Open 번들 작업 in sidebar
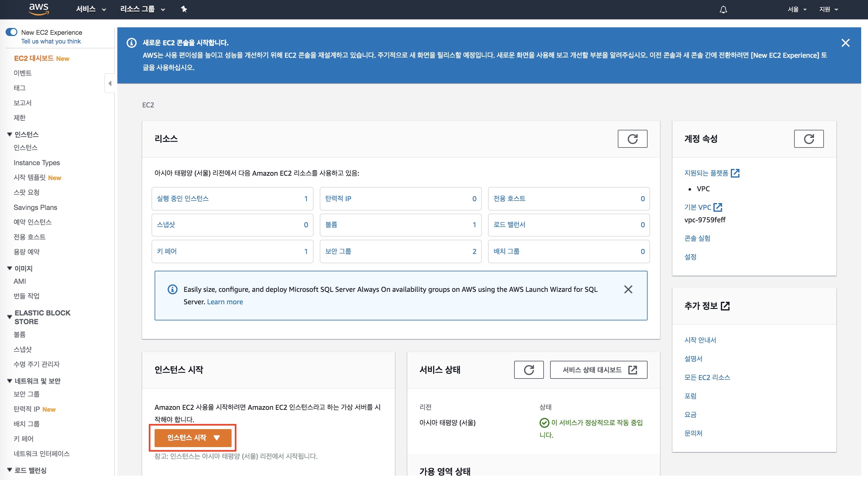 27,296
